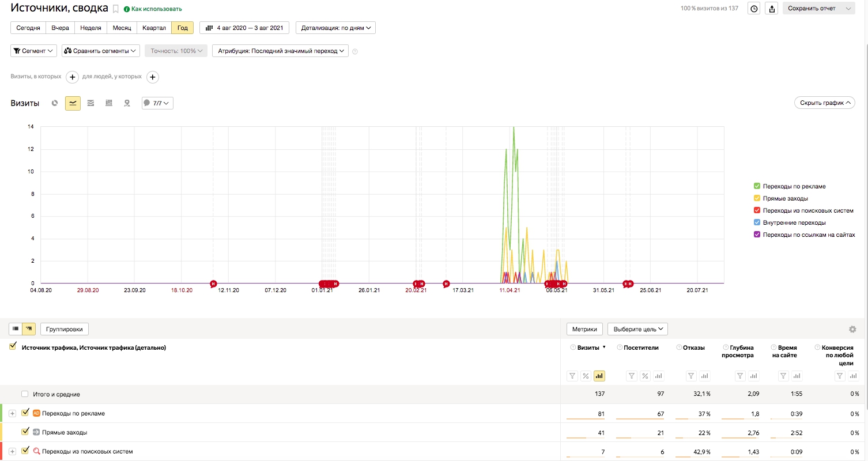868x461 pixels.
Task: Open the date range picker field
Action: (244, 28)
